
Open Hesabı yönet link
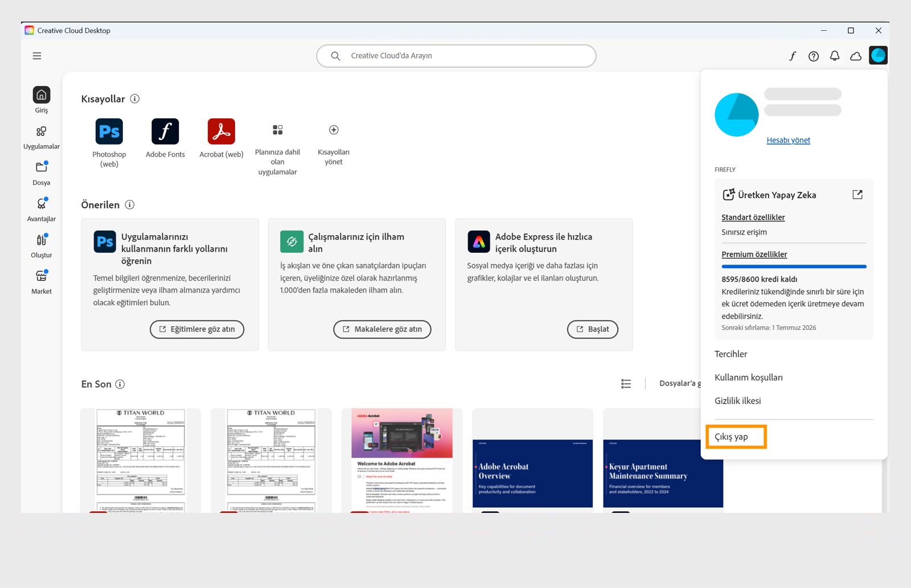788,140
